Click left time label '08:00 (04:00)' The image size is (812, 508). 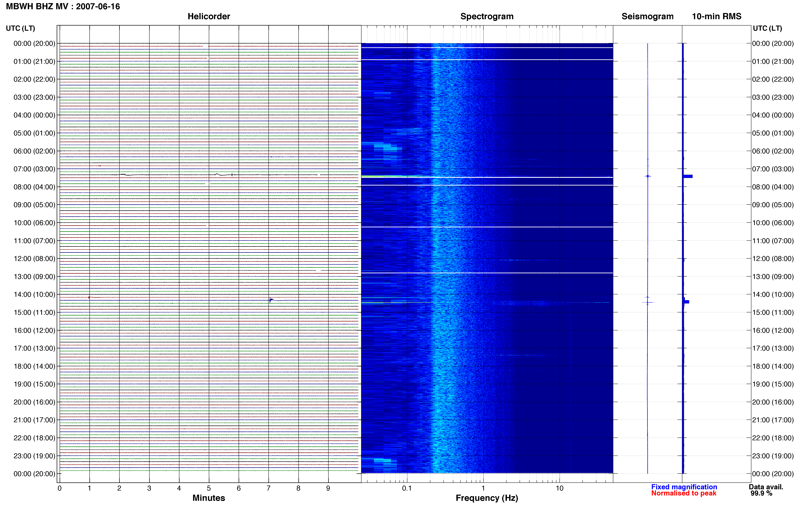(34, 187)
